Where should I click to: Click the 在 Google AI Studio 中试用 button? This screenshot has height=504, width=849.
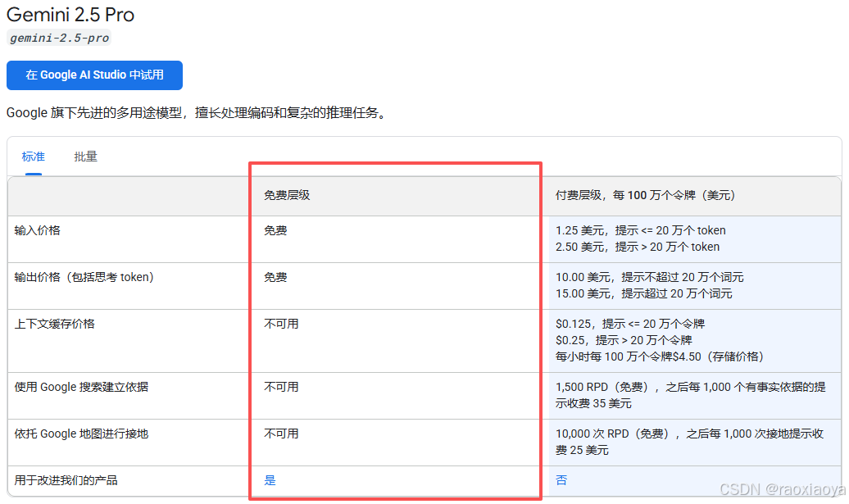94,75
